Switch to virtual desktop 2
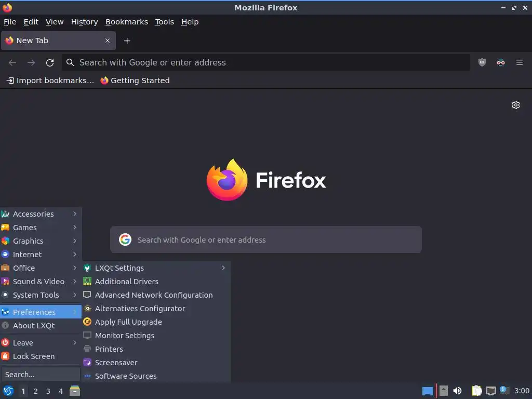The image size is (532, 399). pyautogui.click(x=36, y=391)
